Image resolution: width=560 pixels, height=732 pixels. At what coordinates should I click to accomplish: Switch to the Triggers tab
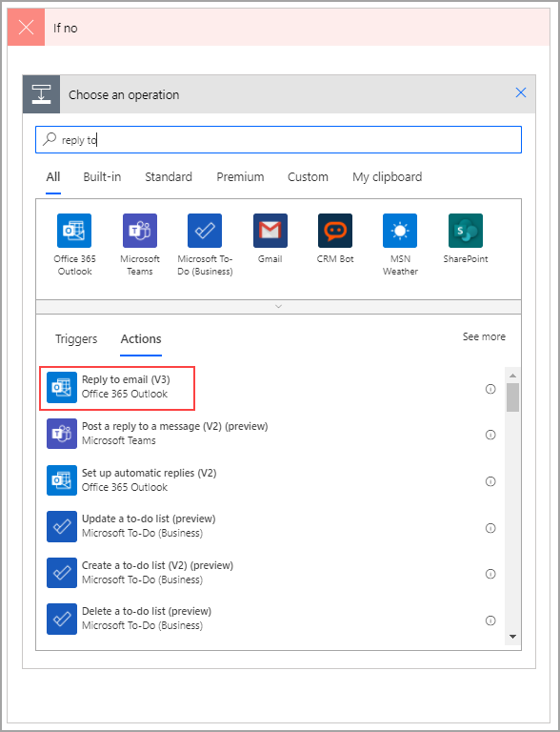[x=76, y=339]
